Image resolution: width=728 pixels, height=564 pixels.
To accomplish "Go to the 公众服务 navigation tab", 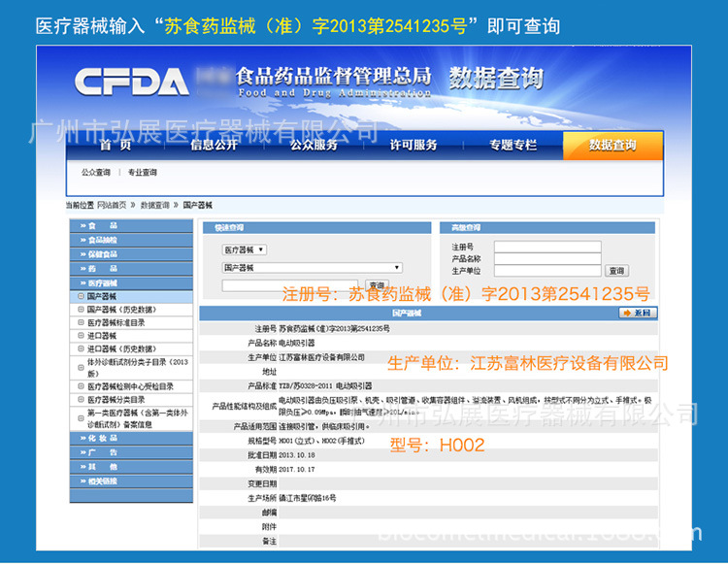I will tap(314, 145).
